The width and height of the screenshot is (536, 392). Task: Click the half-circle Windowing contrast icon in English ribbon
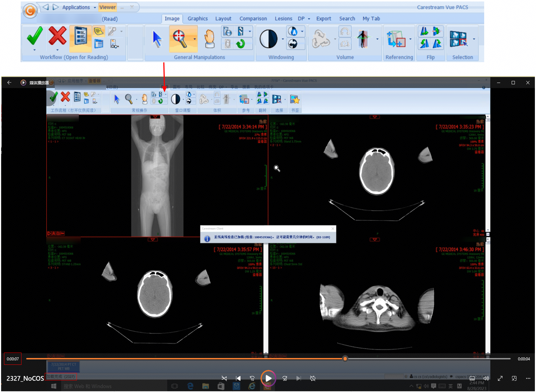tap(268, 39)
